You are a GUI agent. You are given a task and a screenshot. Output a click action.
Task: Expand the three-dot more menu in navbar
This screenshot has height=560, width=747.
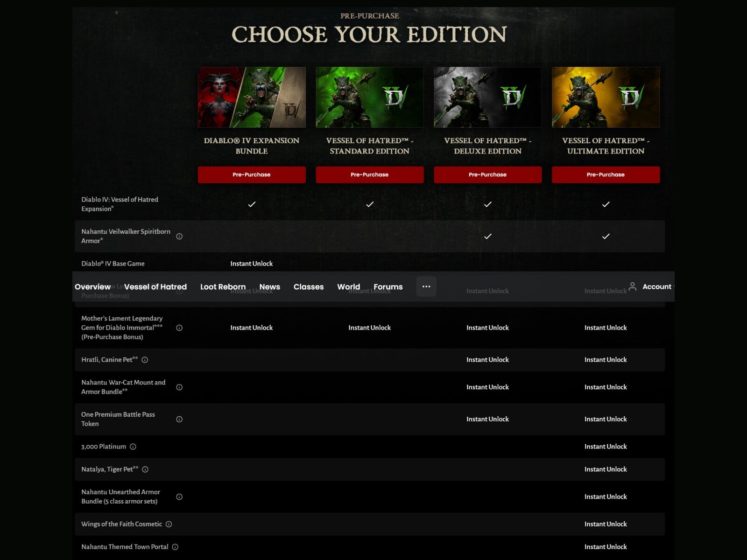click(x=426, y=287)
